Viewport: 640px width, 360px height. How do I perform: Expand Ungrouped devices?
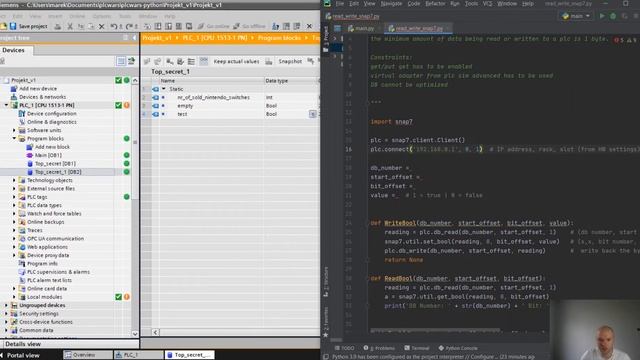point(6,305)
